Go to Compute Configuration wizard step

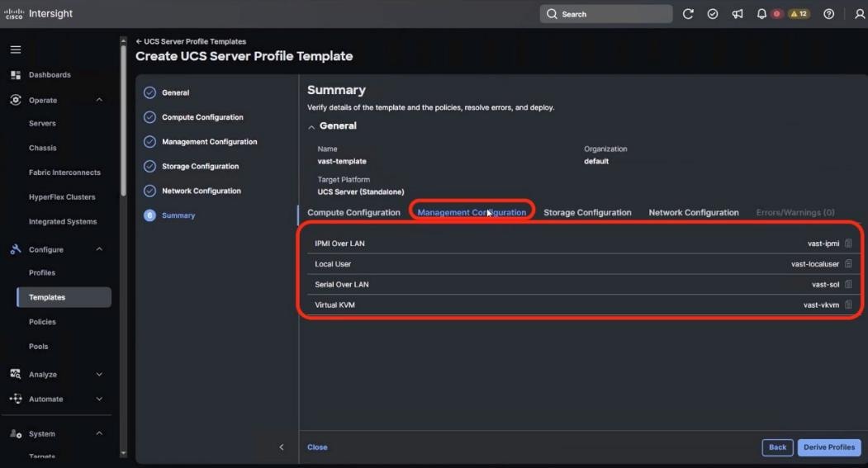pyautogui.click(x=202, y=117)
